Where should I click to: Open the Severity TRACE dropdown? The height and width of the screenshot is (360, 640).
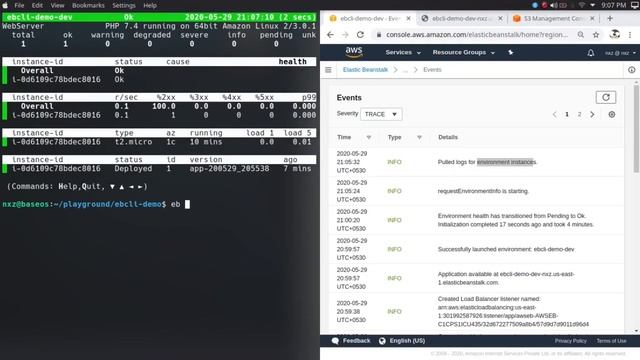pyautogui.click(x=381, y=114)
